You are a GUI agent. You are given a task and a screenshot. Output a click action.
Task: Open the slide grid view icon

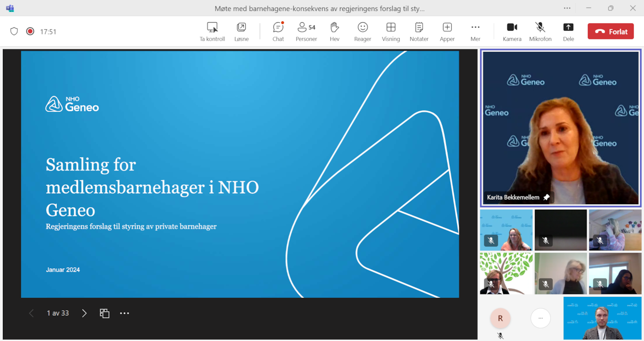pyautogui.click(x=105, y=313)
